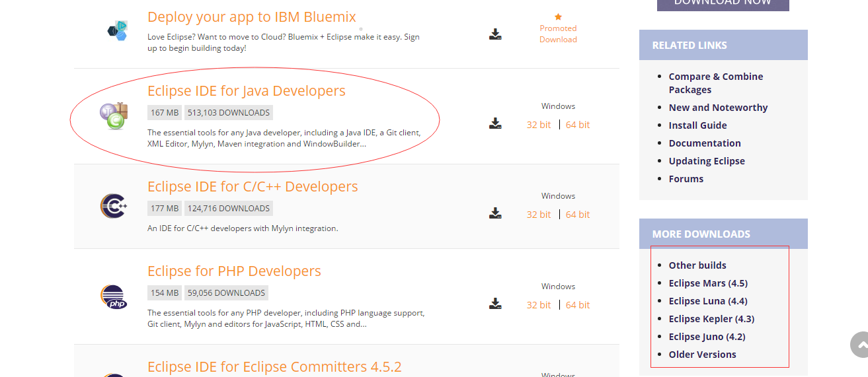Click the 124,716 DOWNLOADS badge
The width and height of the screenshot is (868, 377).
pos(229,208)
